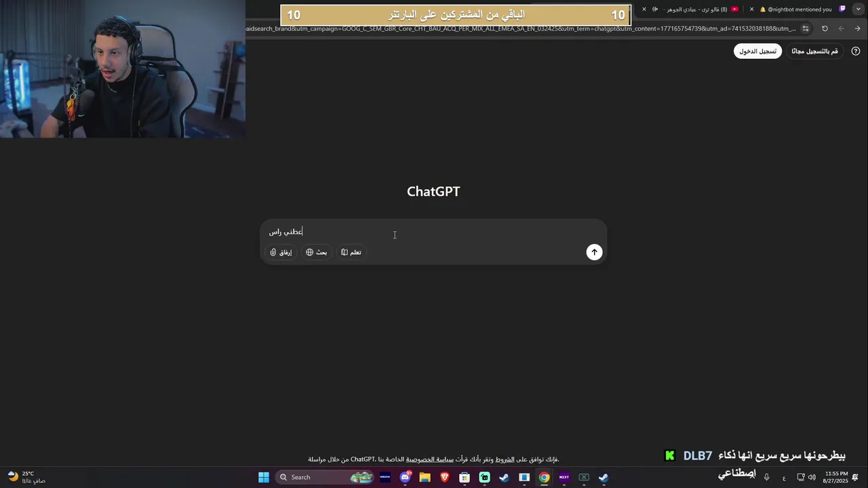868x488 pixels.
Task: Click the log in (تسجيل الدخول) button
Action: pyautogui.click(x=757, y=52)
